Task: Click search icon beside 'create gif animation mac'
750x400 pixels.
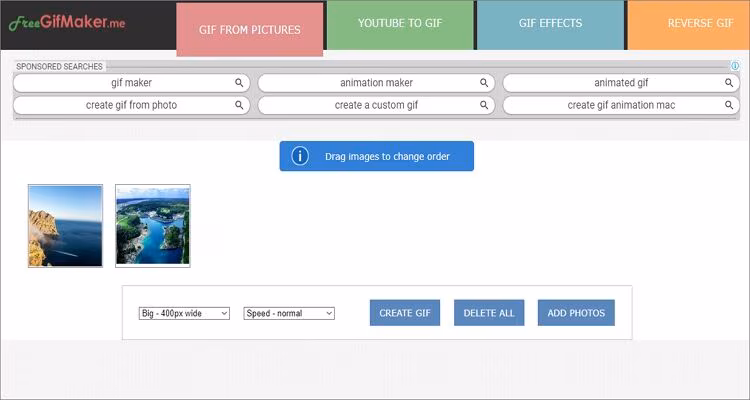Action: coord(729,105)
